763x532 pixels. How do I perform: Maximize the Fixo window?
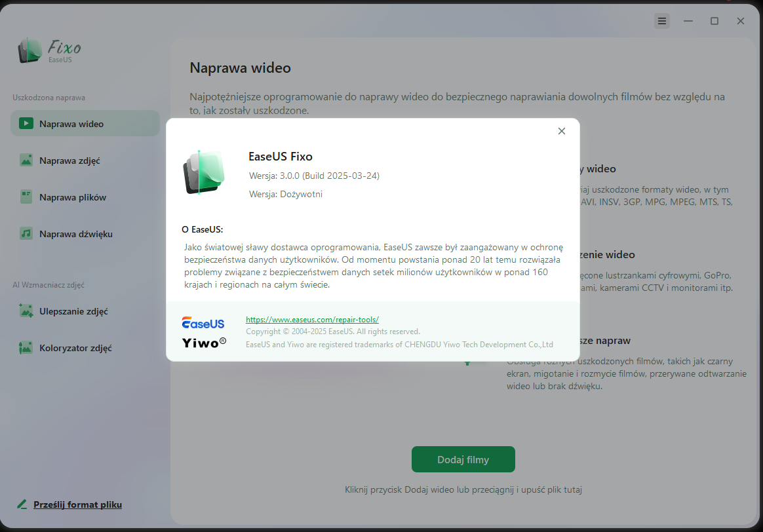click(x=714, y=21)
